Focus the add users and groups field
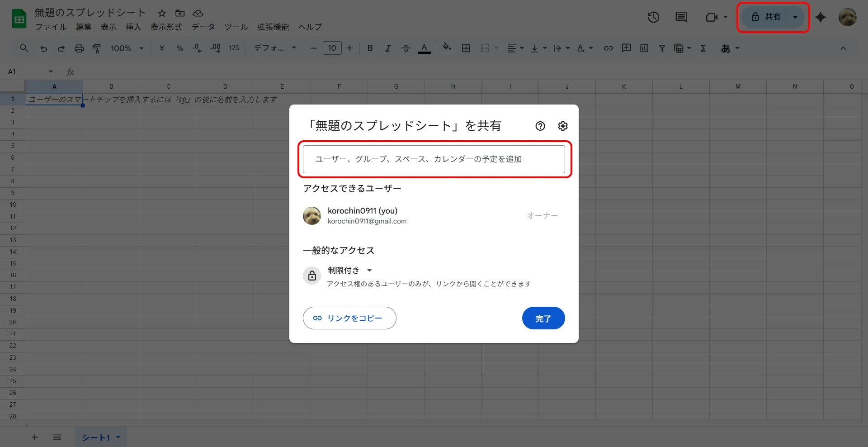This screenshot has height=447, width=868. [x=434, y=159]
